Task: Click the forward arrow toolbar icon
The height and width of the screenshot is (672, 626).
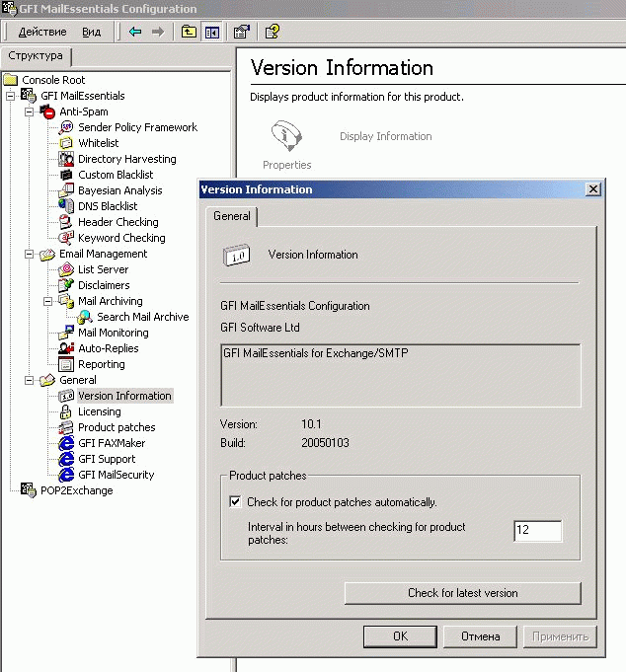Action: 158,32
